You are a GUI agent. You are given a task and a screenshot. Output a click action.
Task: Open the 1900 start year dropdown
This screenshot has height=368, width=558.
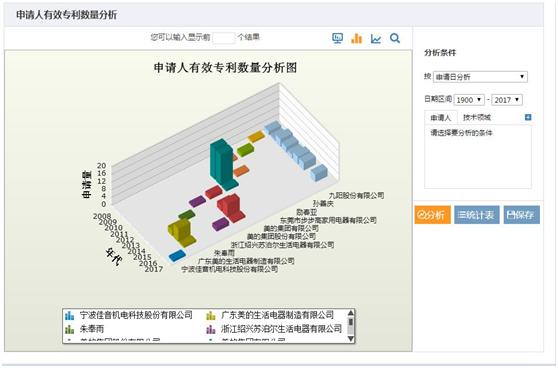pyautogui.click(x=469, y=100)
